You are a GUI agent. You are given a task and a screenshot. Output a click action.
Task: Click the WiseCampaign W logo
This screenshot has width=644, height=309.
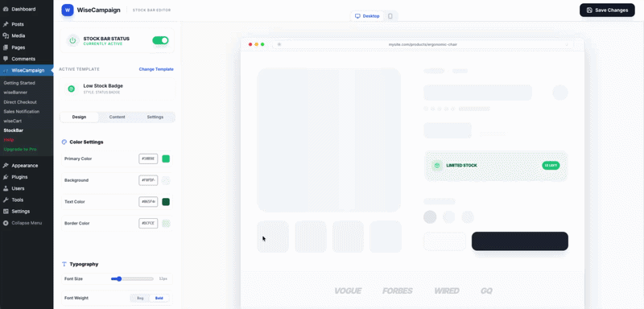(x=68, y=10)
